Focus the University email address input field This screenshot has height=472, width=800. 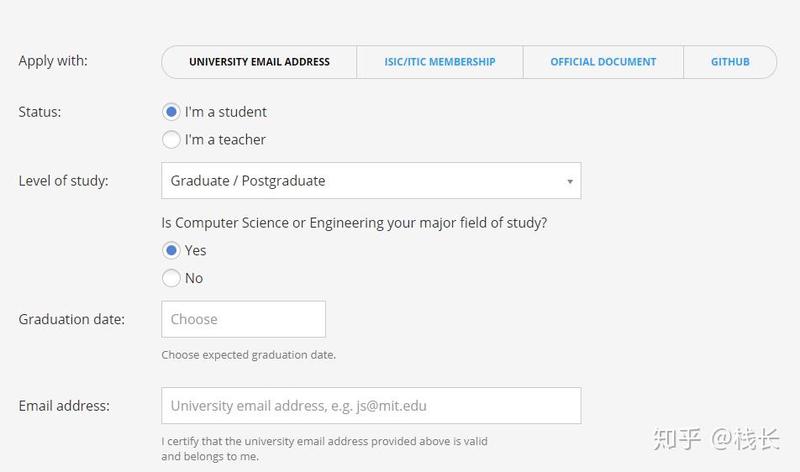tap(370, 406)
